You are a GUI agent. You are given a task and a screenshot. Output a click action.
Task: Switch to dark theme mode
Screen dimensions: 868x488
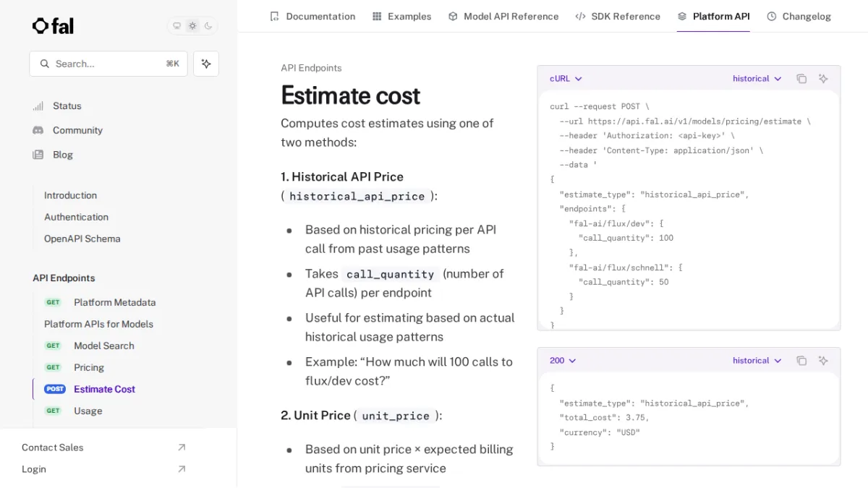(208, 26)
